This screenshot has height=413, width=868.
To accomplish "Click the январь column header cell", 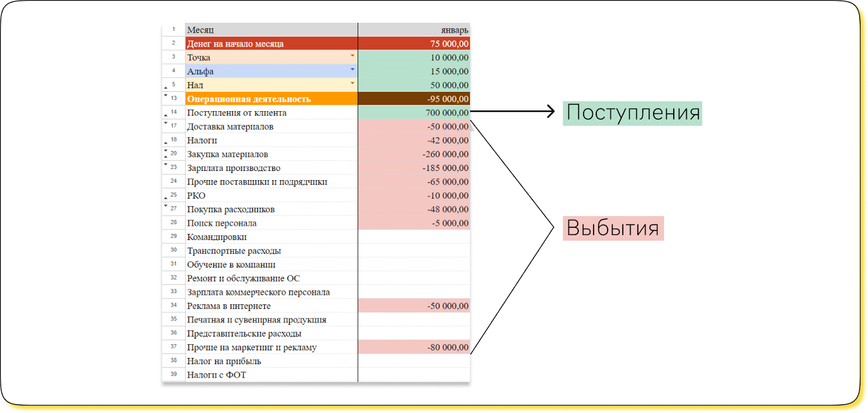I will pos(413,30).
